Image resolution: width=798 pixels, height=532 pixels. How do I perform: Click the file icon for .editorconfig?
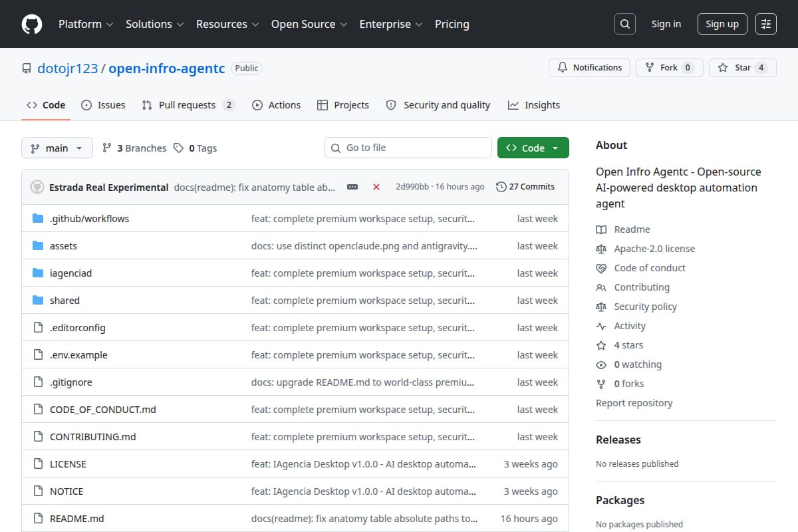(x=38, y=328)
